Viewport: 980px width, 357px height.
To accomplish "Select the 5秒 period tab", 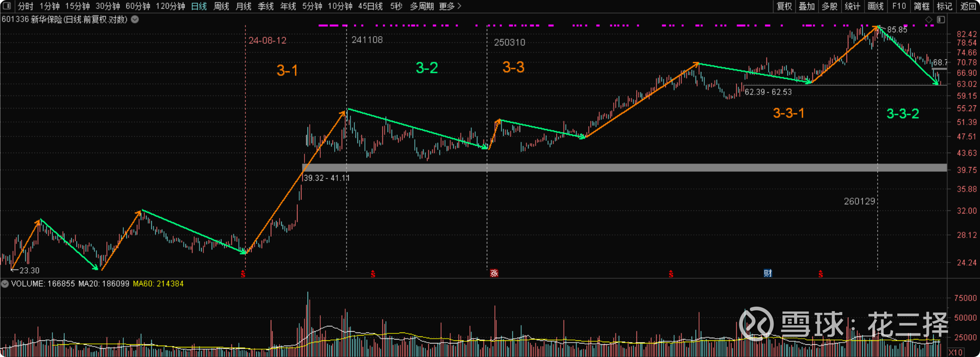I will tap(396, 6).
